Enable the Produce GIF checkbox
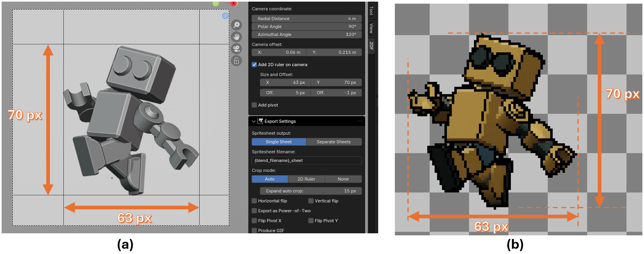Screen dimensions: 644x254 pyautogui.click(x=254, y=230)
